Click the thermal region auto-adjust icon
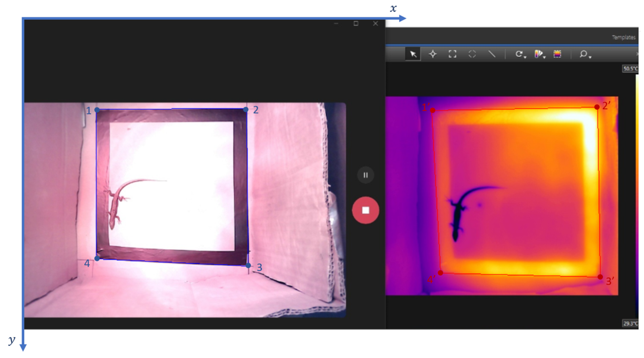The height and width of the screenshot is (358, 644). coord(557,54)
